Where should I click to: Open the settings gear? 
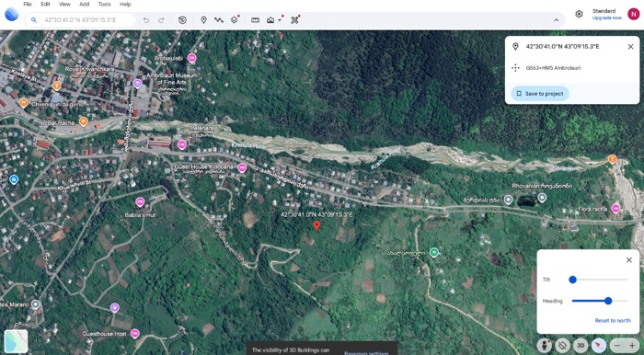(579, 14)
